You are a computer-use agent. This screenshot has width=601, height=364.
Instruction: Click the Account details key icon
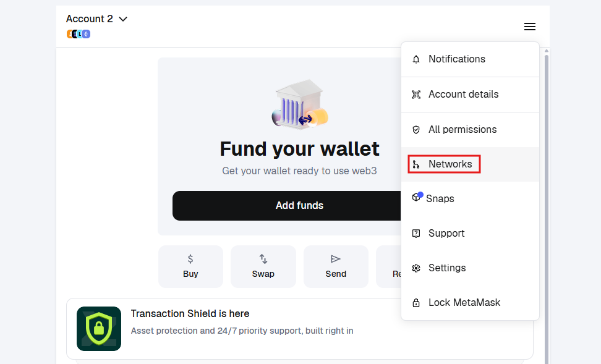[416, 94]
